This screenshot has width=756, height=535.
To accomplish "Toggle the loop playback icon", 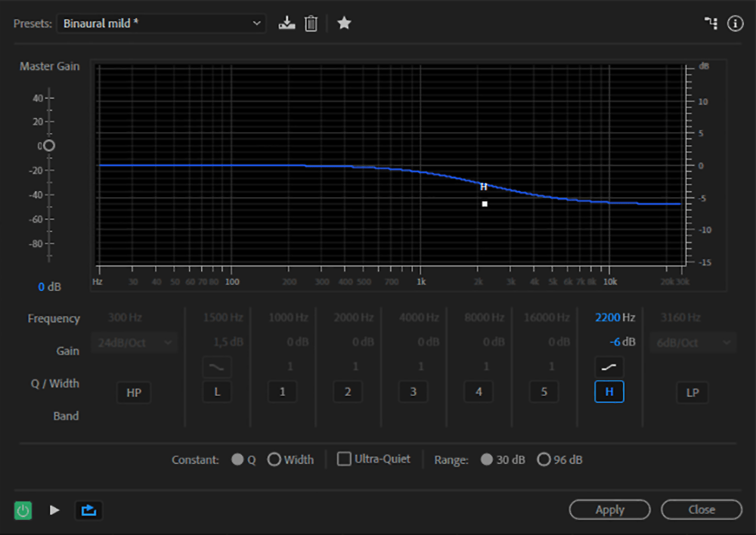I will click(x=88, y=510).
